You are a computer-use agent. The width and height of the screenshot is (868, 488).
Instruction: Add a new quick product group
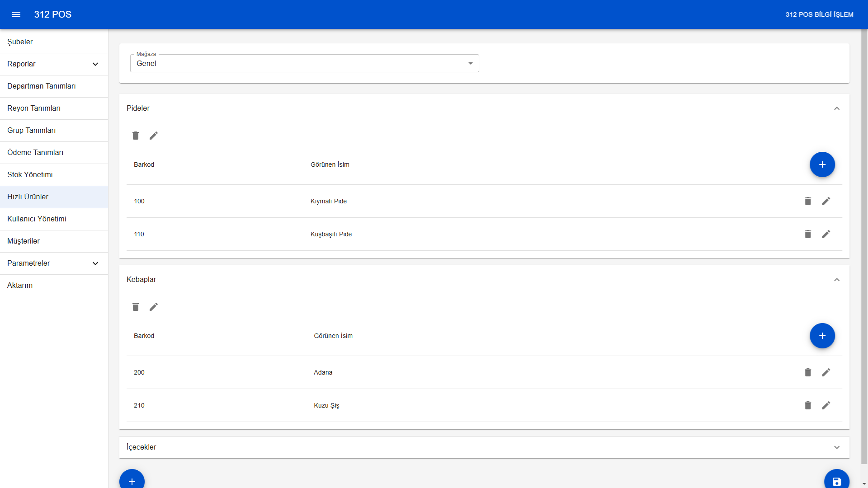(132, 481)
